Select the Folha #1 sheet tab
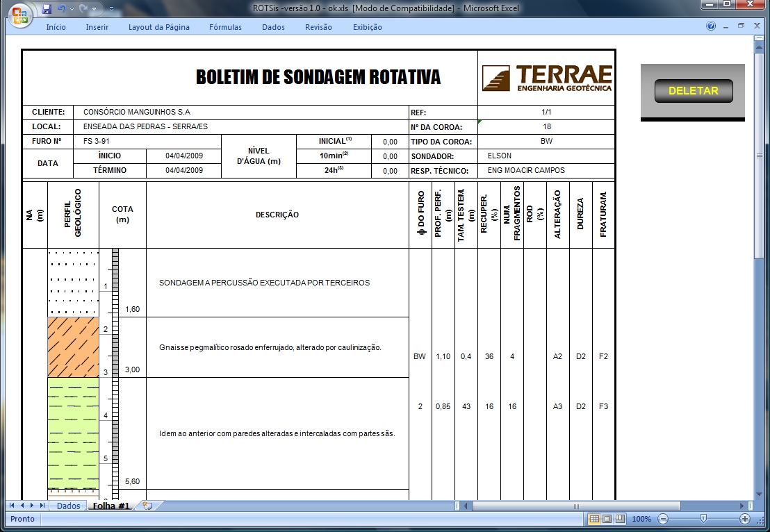Image resolution: width=770 pixels, height=532 pixels. 111,506
